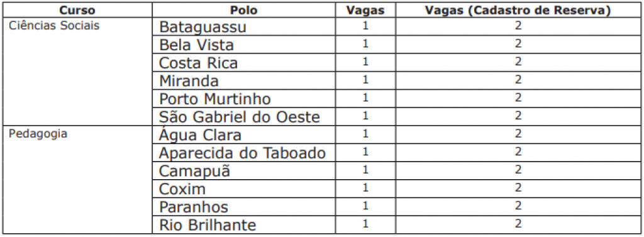Click the Bataguassu polo cell
Viewport: 644px width, 237px height.
point(243,27)
